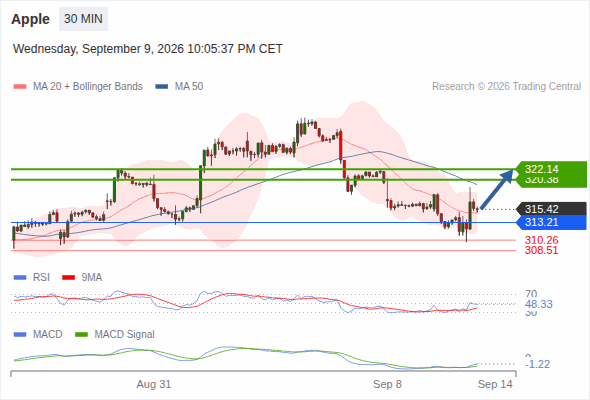Click the blue MACD legend swatch
590x400 pixels.
coord(20,335)
